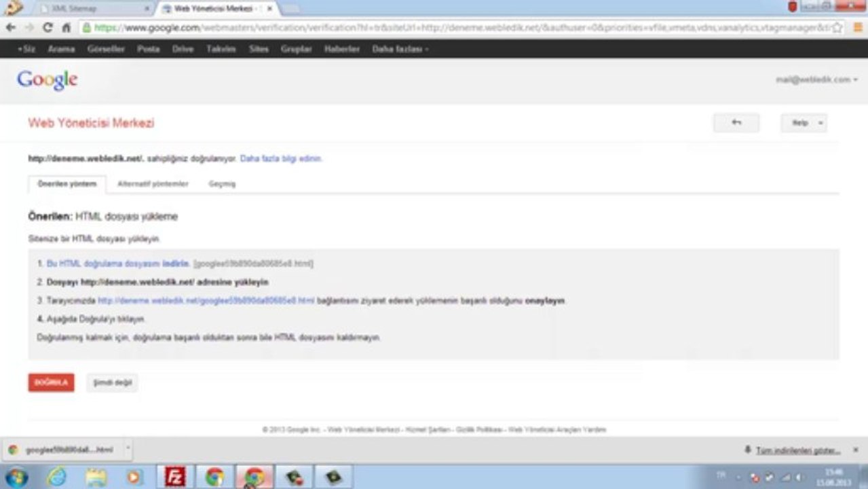Screen dimensions: 868x489
Task: Close the downloads bar
Action: pyautogui.click(x=855, y=450)
